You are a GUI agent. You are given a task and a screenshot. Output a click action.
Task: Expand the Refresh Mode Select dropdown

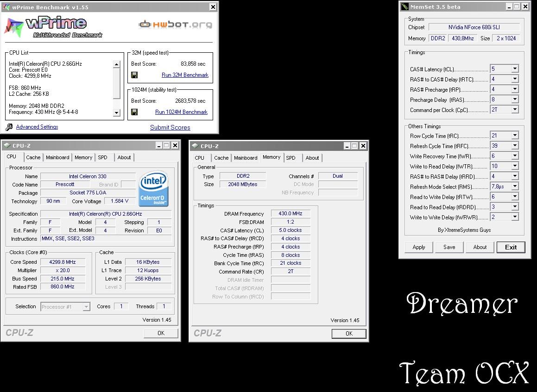point(515,187)
